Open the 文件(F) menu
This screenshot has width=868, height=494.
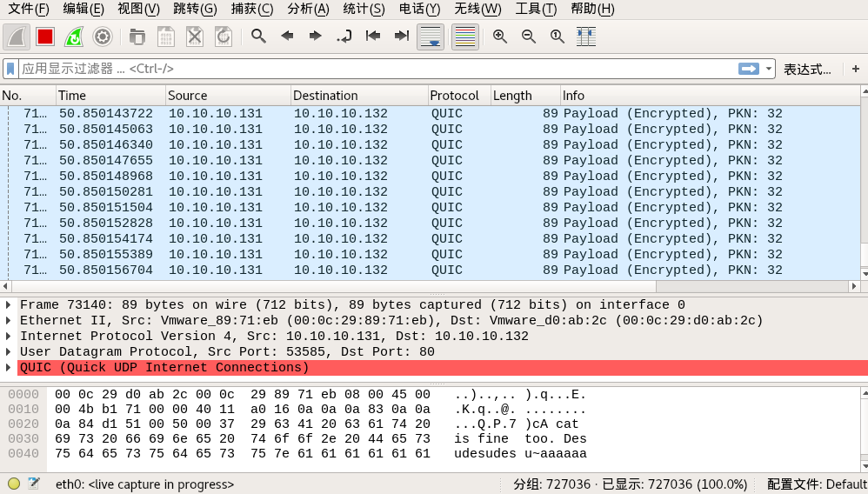click(x=28, y=9)
